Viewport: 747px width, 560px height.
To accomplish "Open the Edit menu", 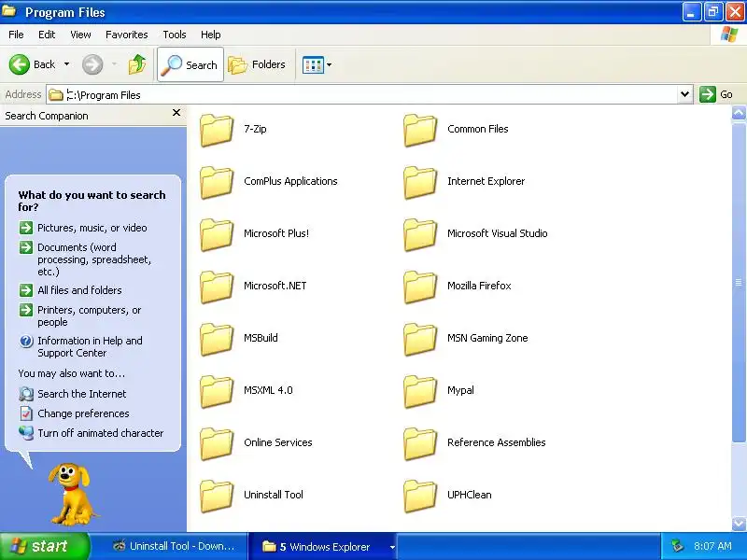I will (47, 35).
